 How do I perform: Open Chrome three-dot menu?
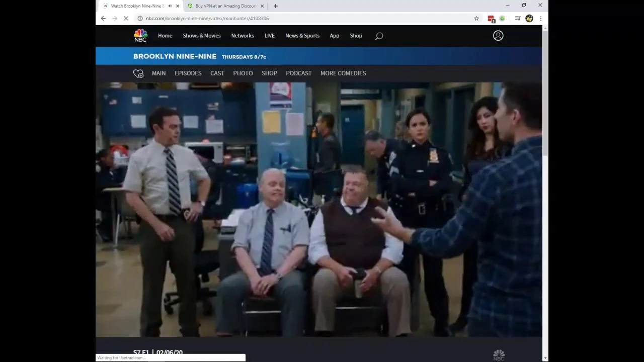[540, 18]
